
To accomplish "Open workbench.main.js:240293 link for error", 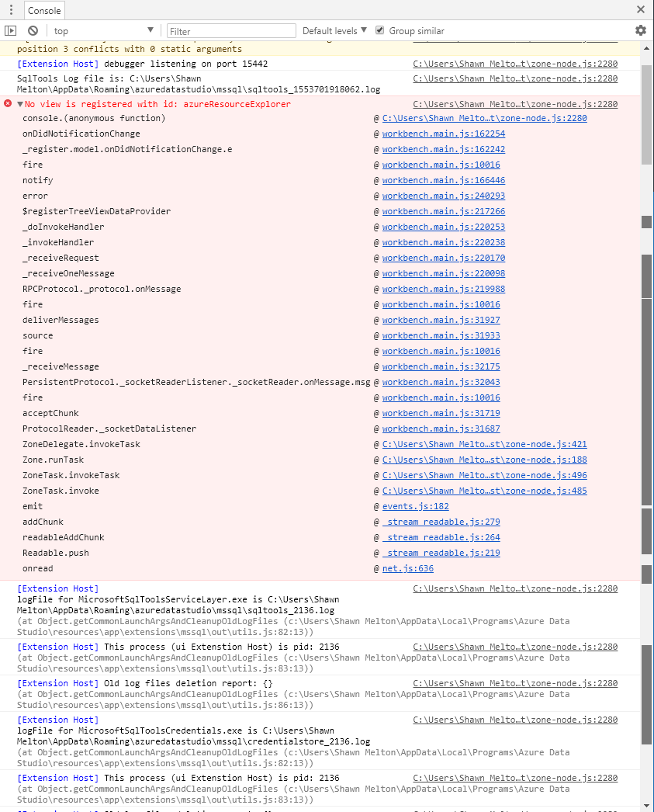I will 444,196.
